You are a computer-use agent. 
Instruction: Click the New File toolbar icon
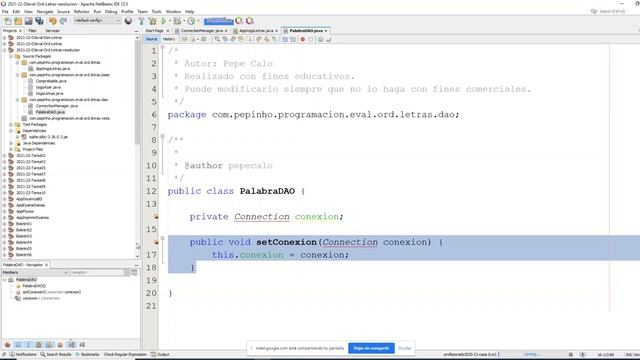8,21
